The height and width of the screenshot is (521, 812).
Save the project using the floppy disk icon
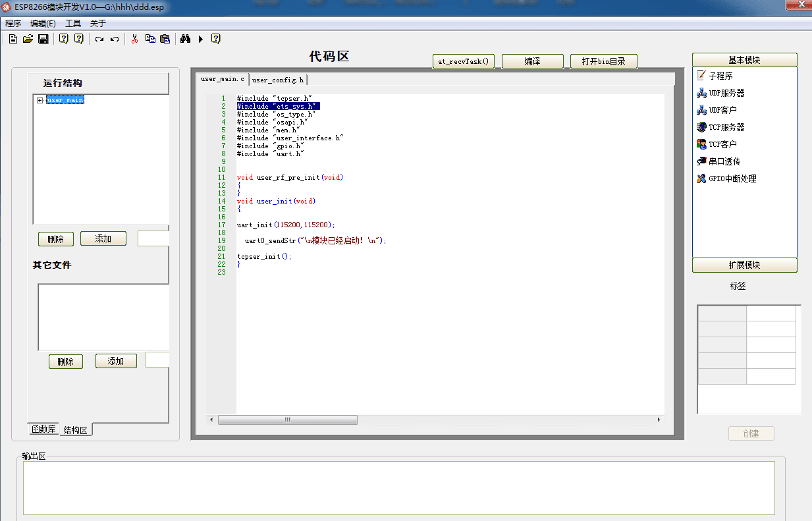tap(43, 39)
